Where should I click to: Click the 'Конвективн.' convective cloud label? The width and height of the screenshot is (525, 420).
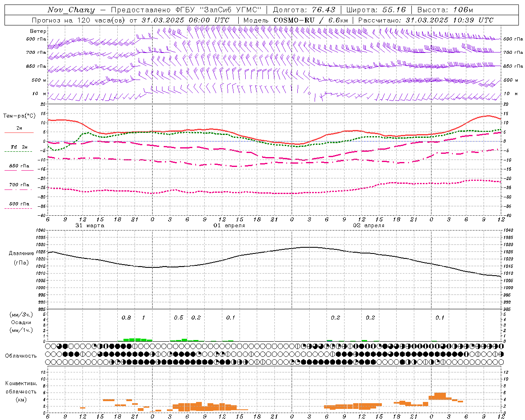tap(21, 383)
